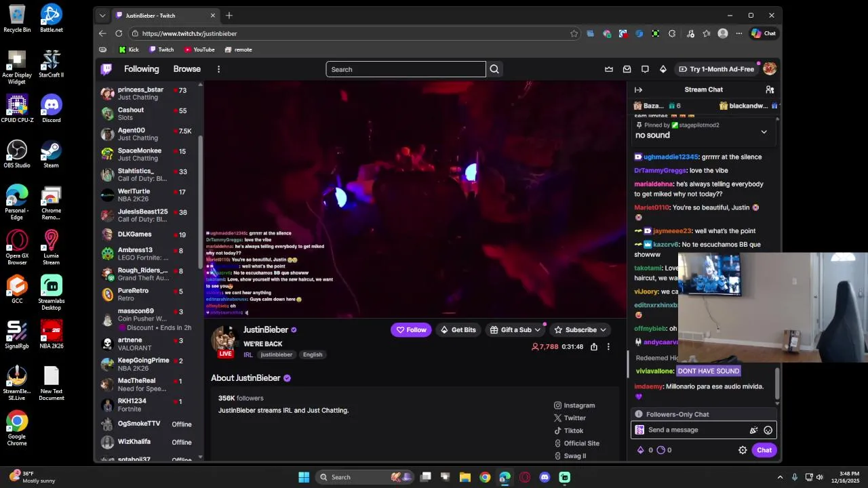Click the purple Chat send button
This screenshot has width=868, height=488.
[x=764, y=450]
